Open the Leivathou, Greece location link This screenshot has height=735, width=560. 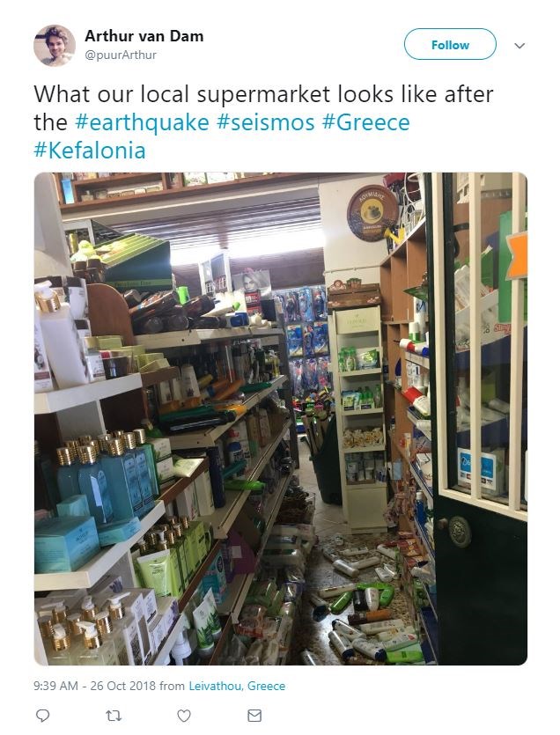pyautogui.click(x=237, y=686)
